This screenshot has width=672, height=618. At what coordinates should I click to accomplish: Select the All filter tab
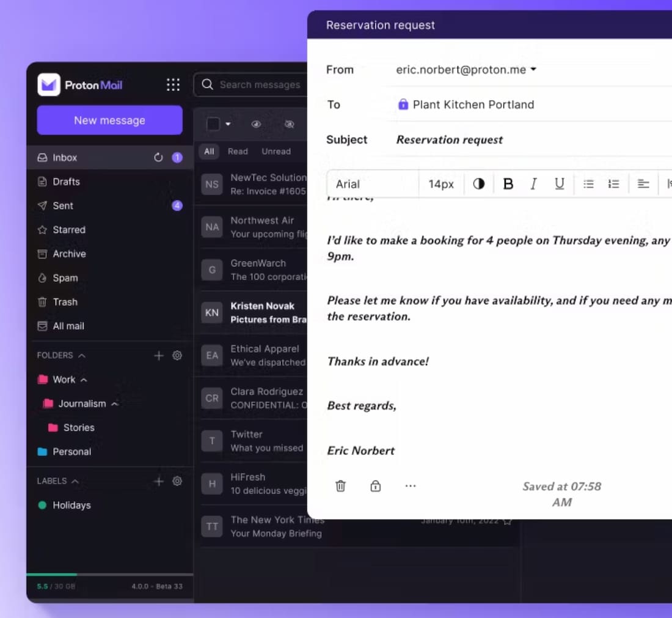[x=209, y=152]
